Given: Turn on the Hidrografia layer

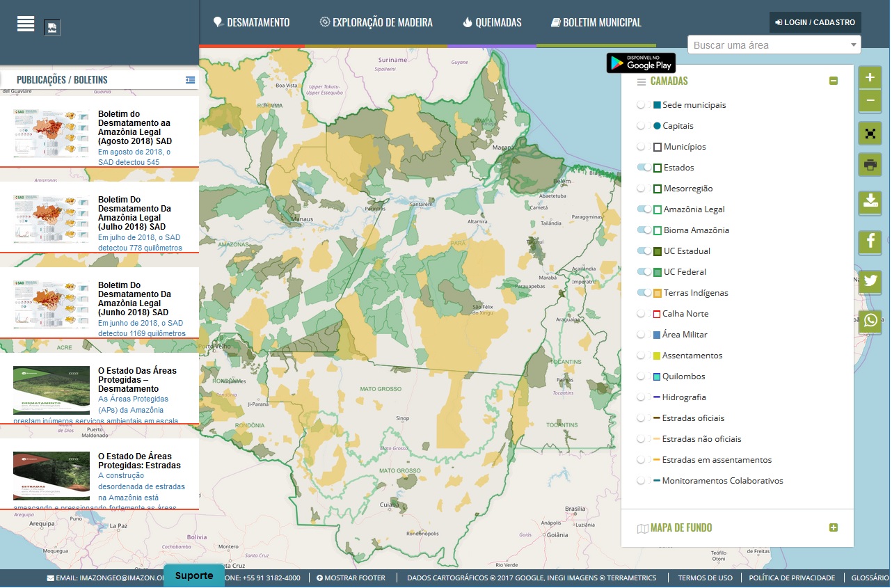Looking at the screenshot, I should point(644,397).
